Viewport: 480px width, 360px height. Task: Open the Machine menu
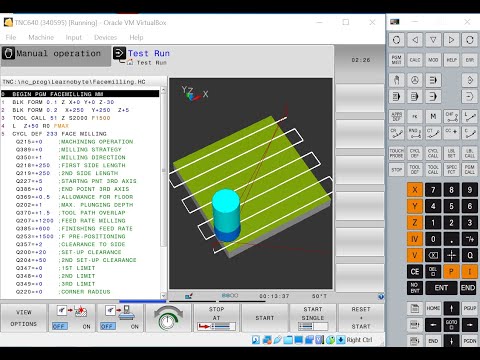(x=41, y=37)
